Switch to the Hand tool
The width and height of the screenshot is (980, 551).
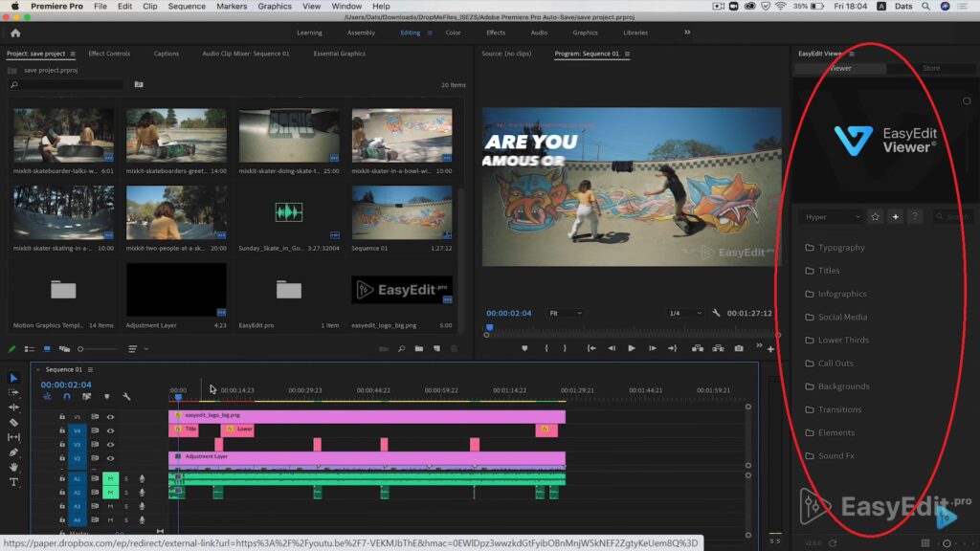click(13, 467)
